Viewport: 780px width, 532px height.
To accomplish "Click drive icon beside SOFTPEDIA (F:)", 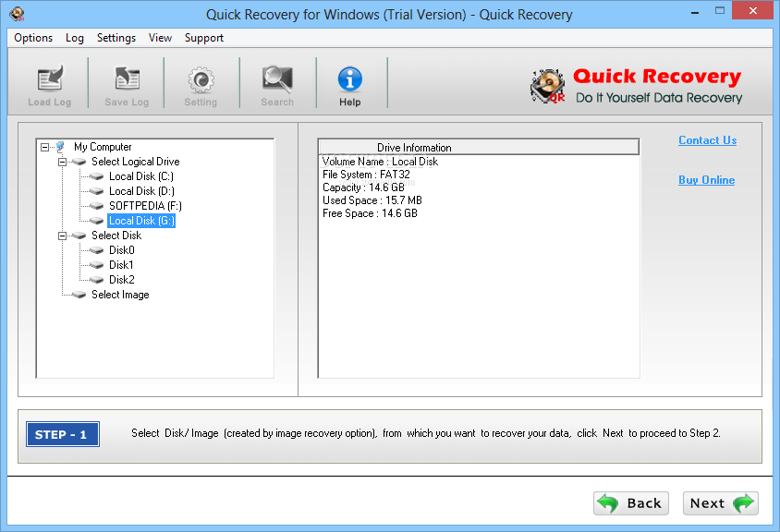I will [x=96, y=206].
